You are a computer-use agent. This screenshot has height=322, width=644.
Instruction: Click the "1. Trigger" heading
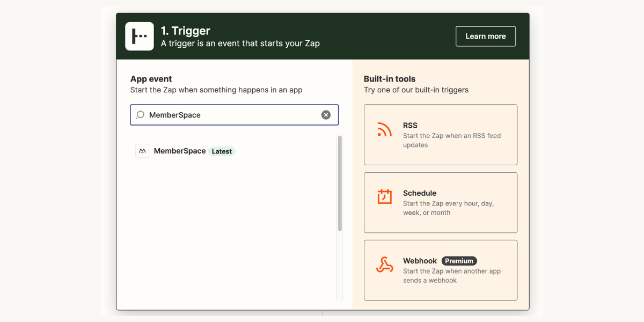coord(186,31)
